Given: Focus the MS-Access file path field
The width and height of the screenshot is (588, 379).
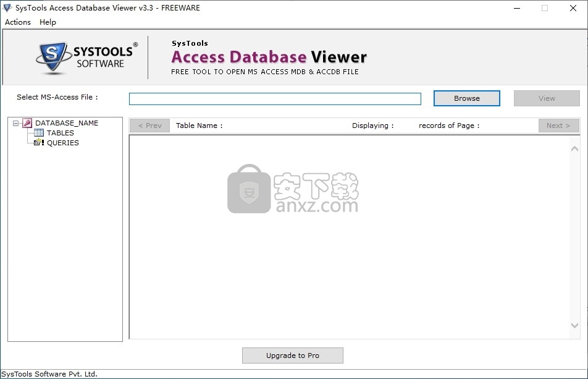Looking at the screenshot, I should point(275,99).
